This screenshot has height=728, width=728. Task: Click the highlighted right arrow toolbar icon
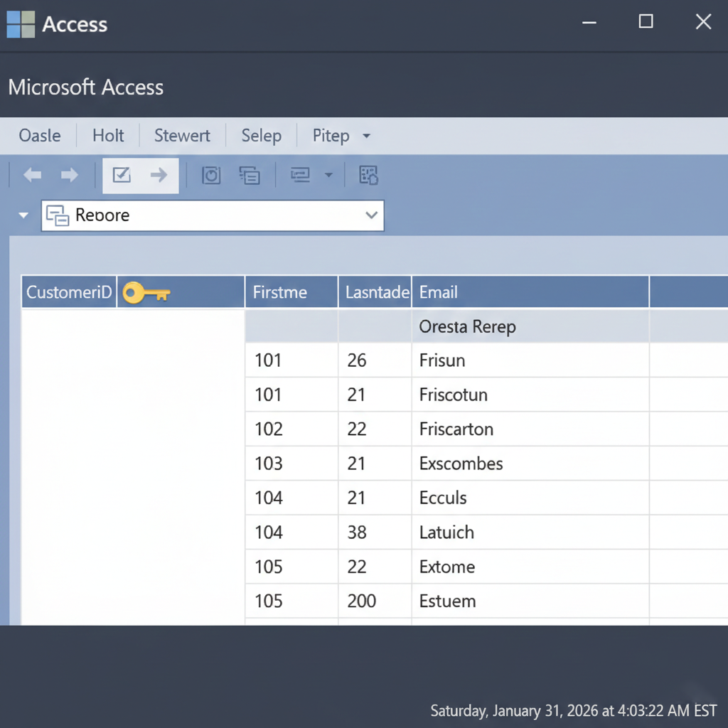(x=159, y=175)
